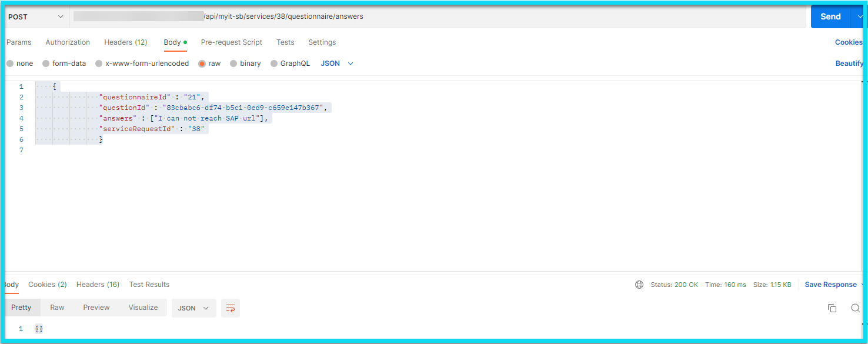Open the POST method dropdown
Image resolution: width=868 pixels, height=344 pixels.
point(35,17)
